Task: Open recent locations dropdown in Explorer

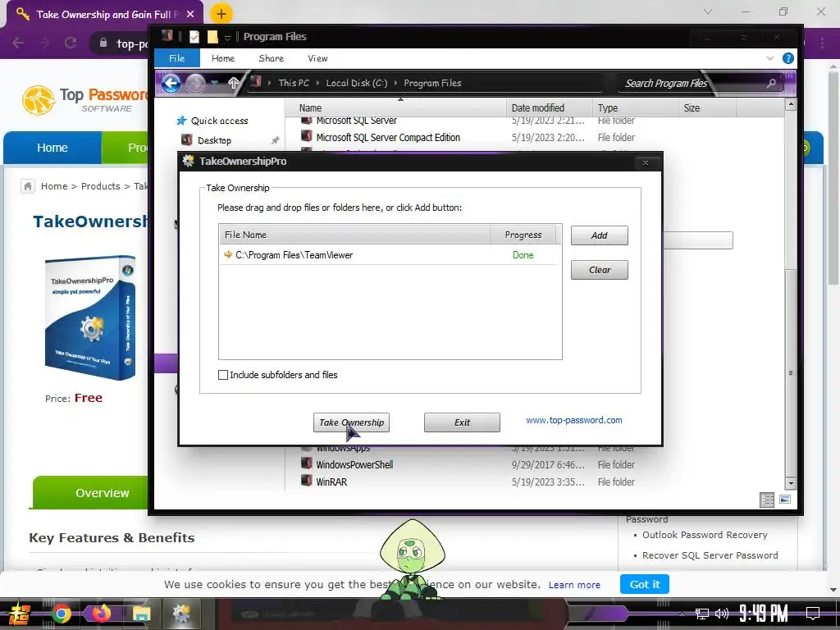Action: click(215, 83)
